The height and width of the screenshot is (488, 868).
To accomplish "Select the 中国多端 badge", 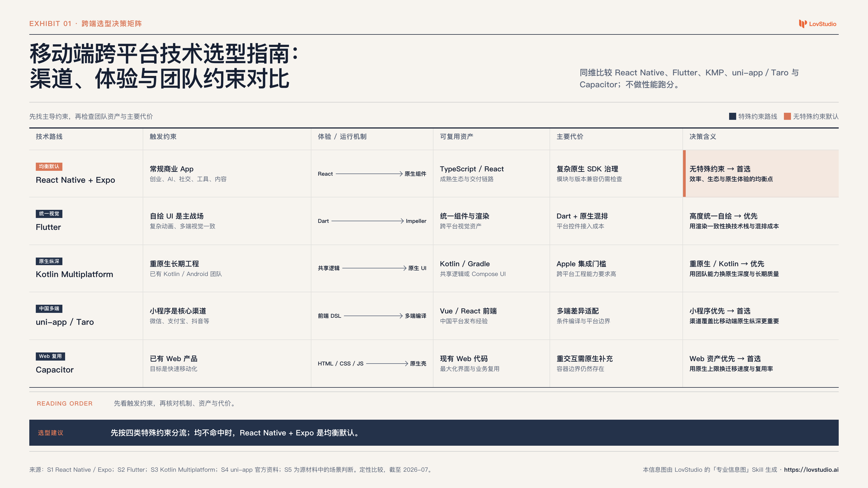I will click(49, 309).
